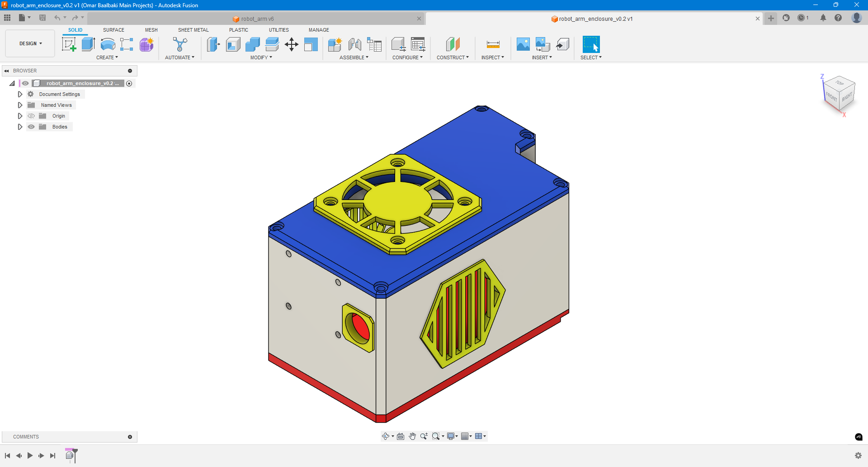Image resolution: width=868 pixels, height=467 pixels.
Task: Switch to the SURFACE tab
Action: pos(113,30)
